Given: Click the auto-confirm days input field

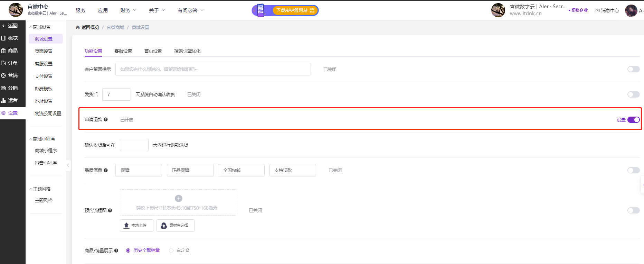Looking at the screenshot, I should pos(116,94).
